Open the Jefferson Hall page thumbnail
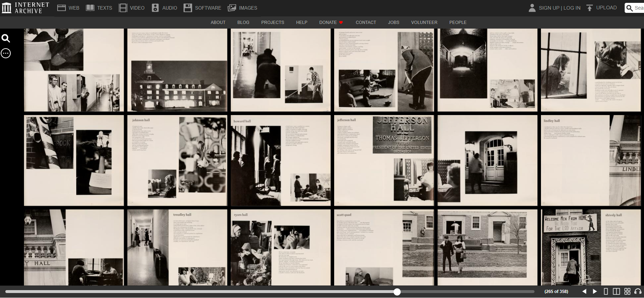 point(384,160)
